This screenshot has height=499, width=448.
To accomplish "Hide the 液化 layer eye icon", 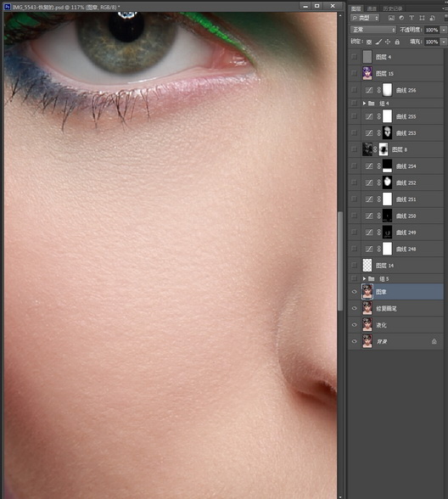I will click(354, 325).
